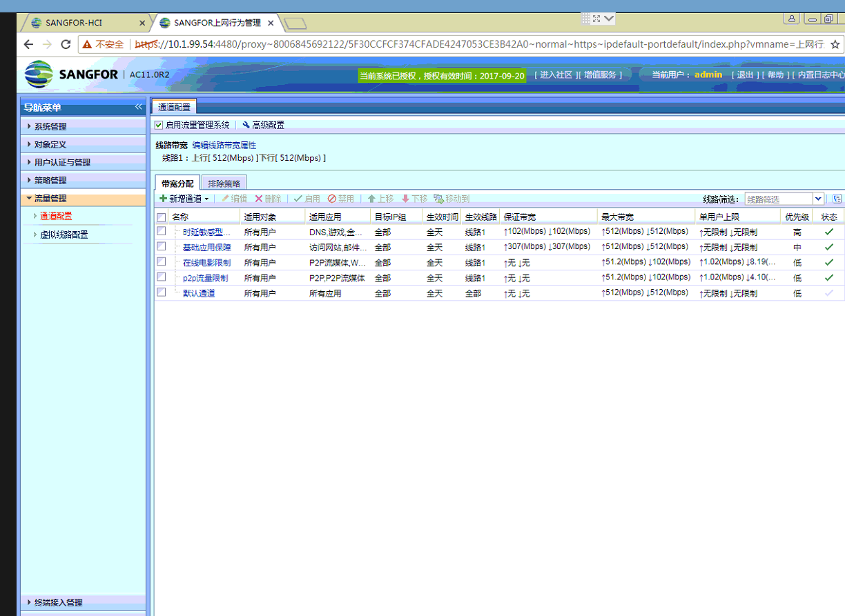Sort by 优先级 column header
Screen dimensions: 845x616
[797, 217]
